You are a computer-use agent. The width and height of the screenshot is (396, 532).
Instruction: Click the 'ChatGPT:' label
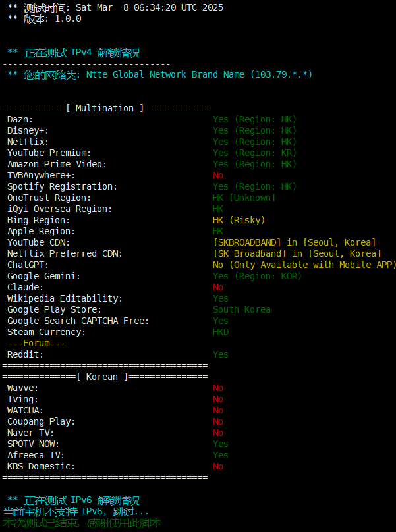point(28,265)
